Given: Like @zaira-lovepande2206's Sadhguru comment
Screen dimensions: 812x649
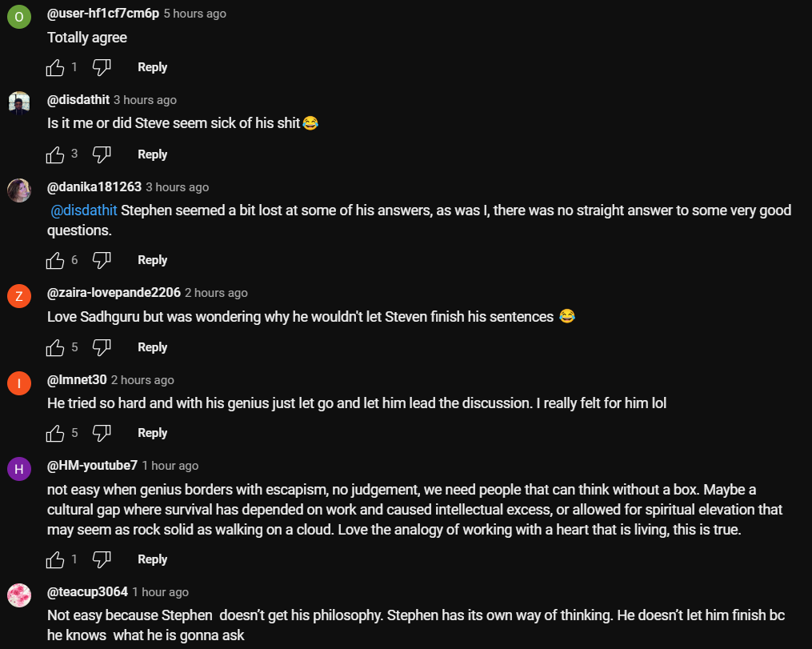Looking at the screenshot, I should [55, 347].
